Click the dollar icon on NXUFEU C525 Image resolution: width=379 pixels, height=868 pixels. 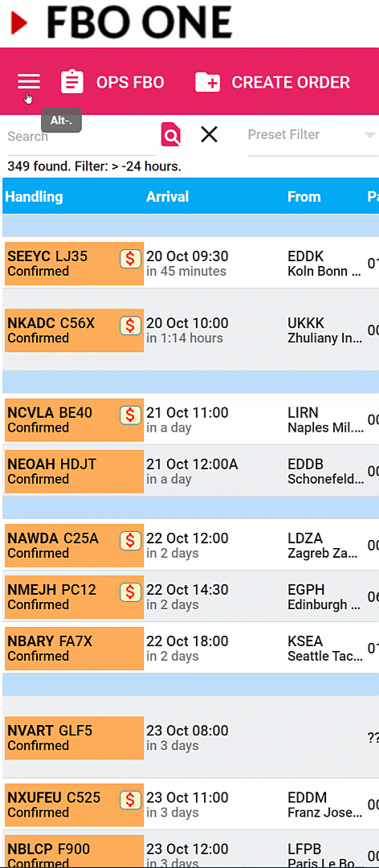[131, 800]
